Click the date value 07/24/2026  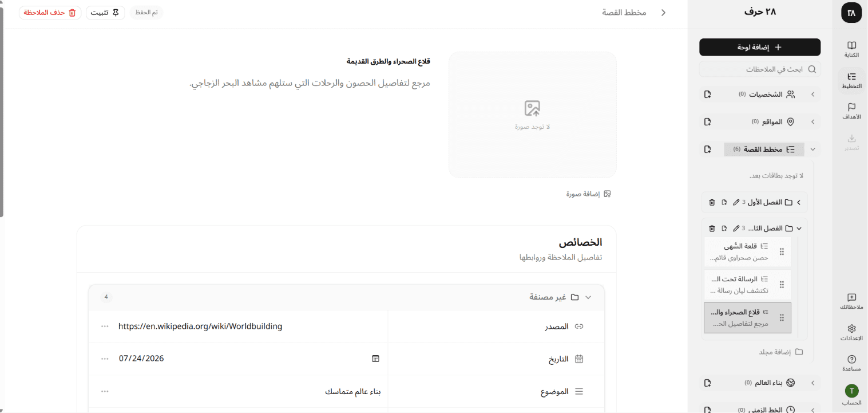(141, 359)
